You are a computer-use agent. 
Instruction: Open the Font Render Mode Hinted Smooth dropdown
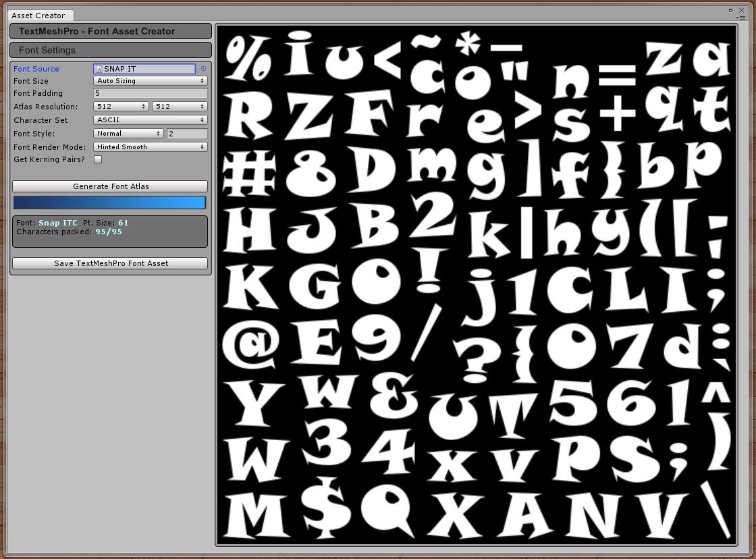[x=149, y=147]
